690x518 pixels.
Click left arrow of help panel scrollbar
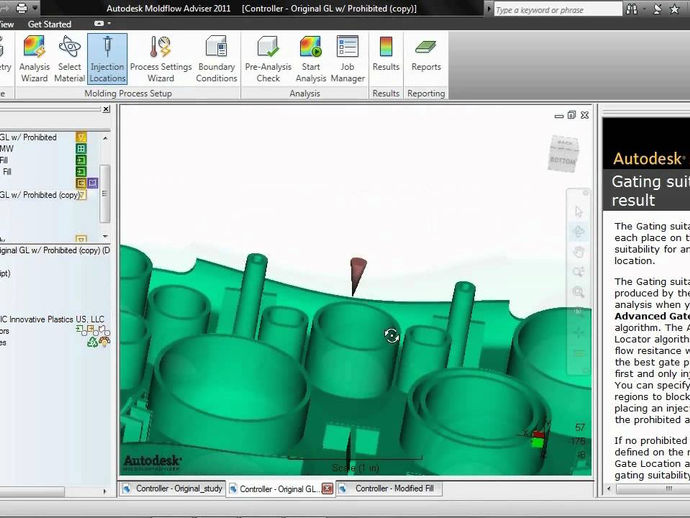click(609, 489)
